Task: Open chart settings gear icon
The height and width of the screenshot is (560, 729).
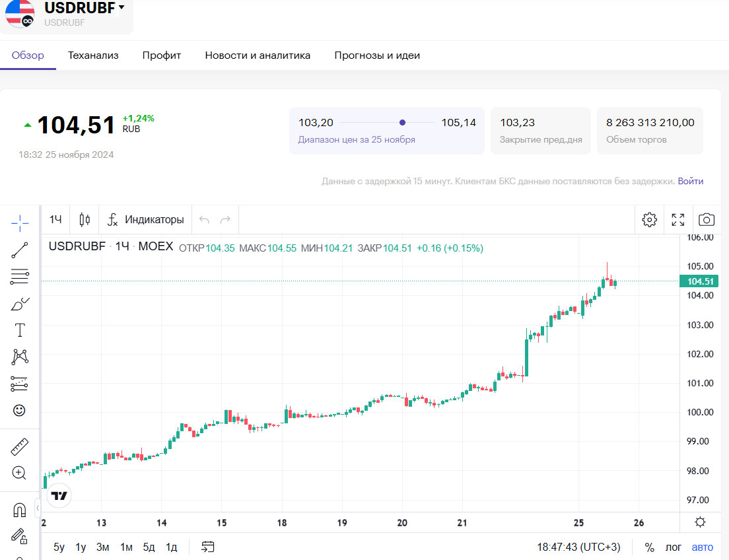Action: pyautogui.click(x=649, y=220)
